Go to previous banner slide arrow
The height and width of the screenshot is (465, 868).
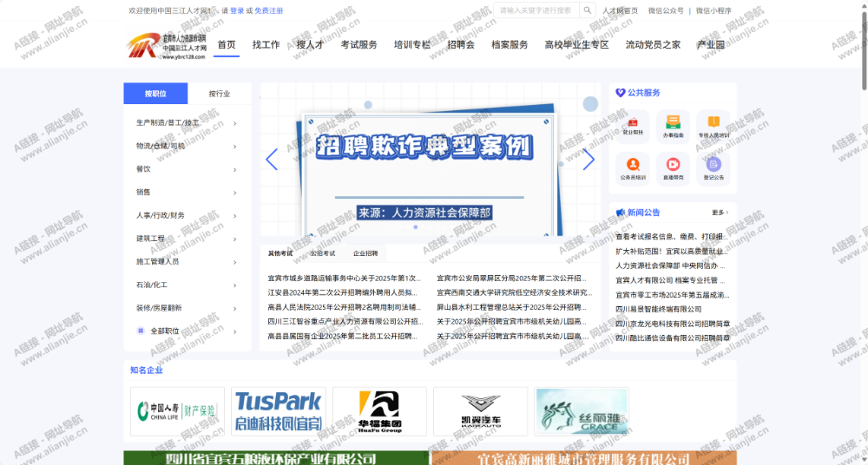272,160
